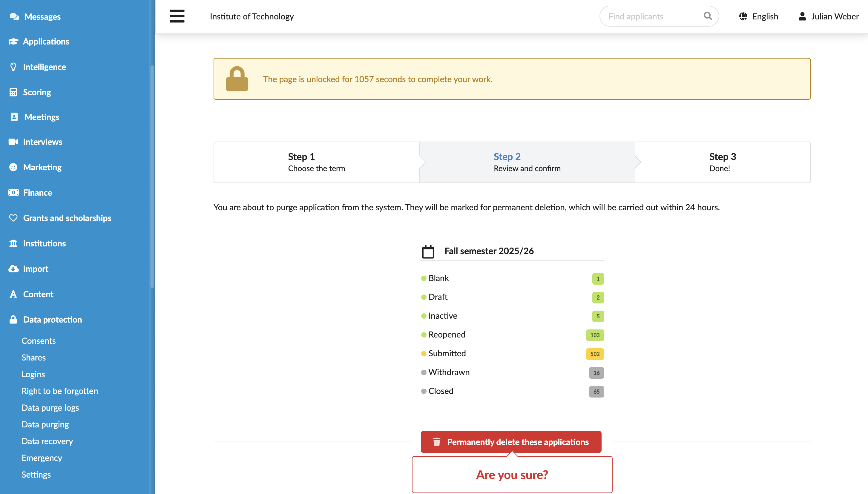Confirm the Are you sure? prompt
Screen dimensions: 868x494
pyautogui.click(x=512, y=474)
